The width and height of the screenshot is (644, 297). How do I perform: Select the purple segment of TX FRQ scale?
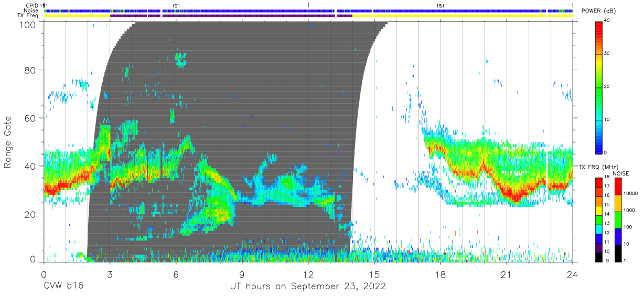pyautogui.click(x=599, y=248)
